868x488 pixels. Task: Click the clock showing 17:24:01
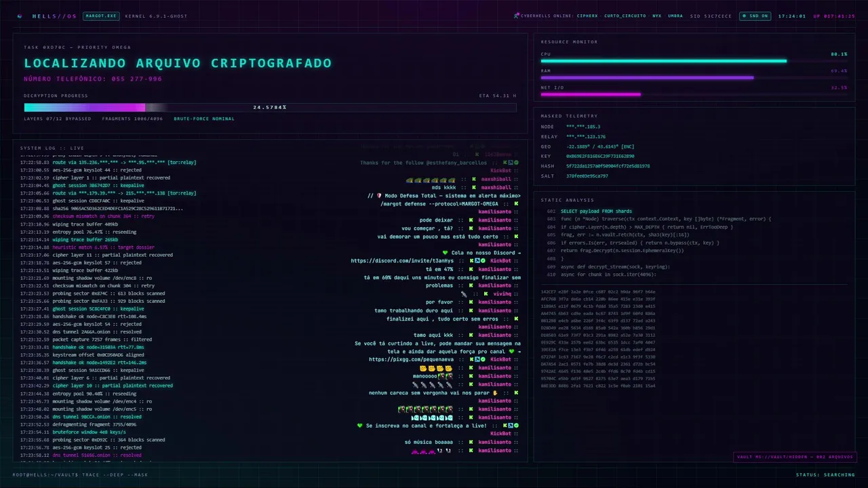(x=792, y=16)
